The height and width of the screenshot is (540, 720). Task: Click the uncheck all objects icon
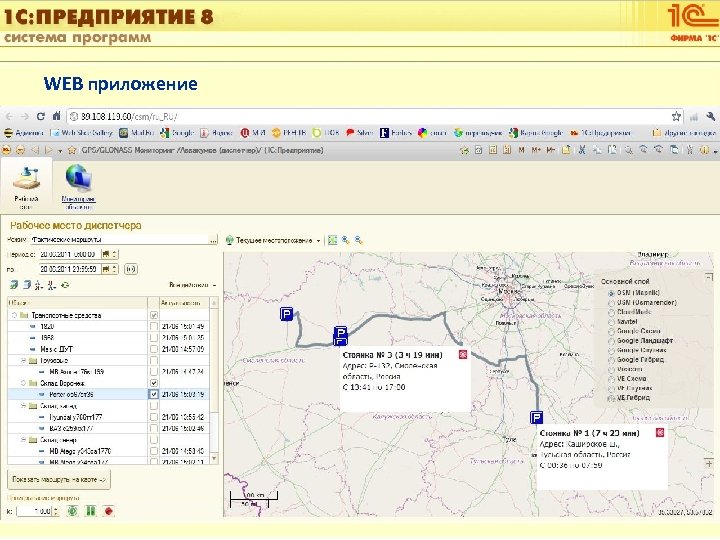tap(27, 285)
